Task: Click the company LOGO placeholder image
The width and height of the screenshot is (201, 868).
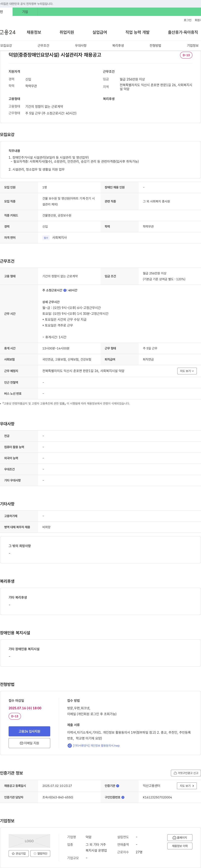Action: point(29,841)
